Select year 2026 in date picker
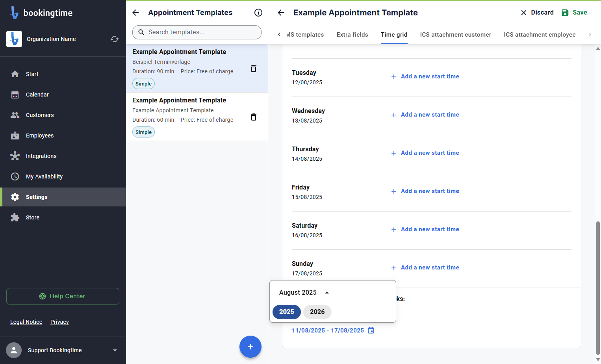 pos(317,312)
